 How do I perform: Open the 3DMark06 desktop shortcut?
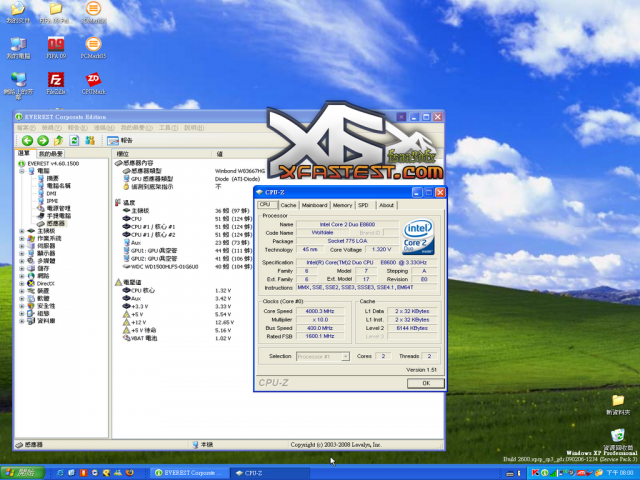pos(93,12)
